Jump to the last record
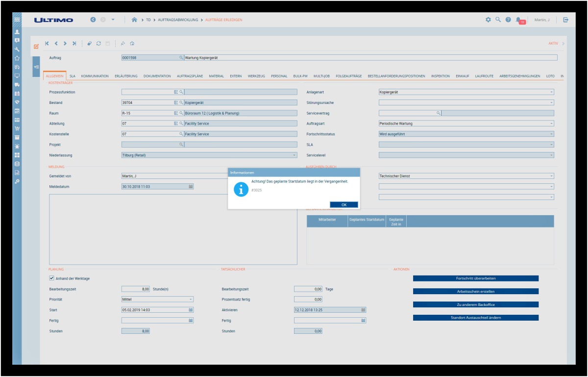Image resolution: width=588 pixels, height=377 pixels. click(74, 43)
